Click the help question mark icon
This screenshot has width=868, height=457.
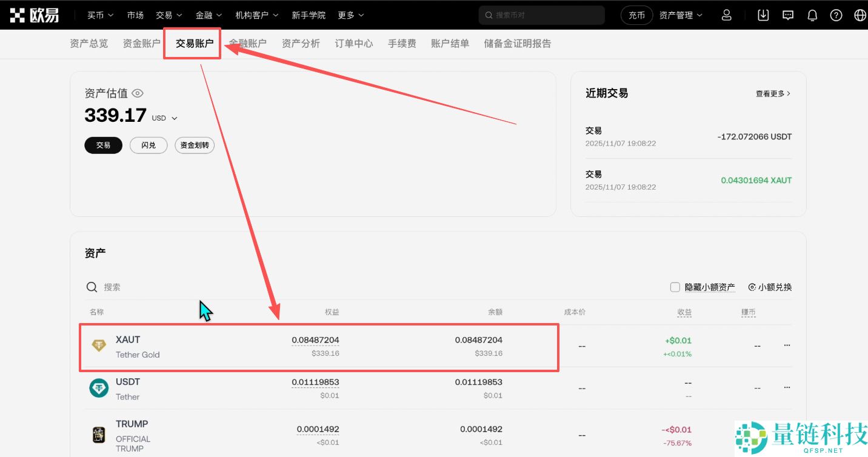836,15
